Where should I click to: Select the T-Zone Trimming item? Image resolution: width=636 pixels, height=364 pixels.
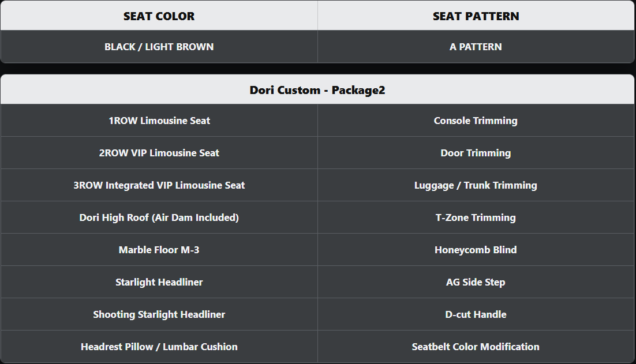(x=476, y=217)
